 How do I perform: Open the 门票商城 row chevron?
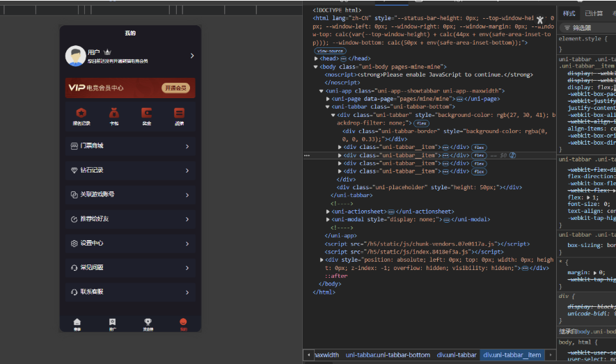tap(187, 146)
